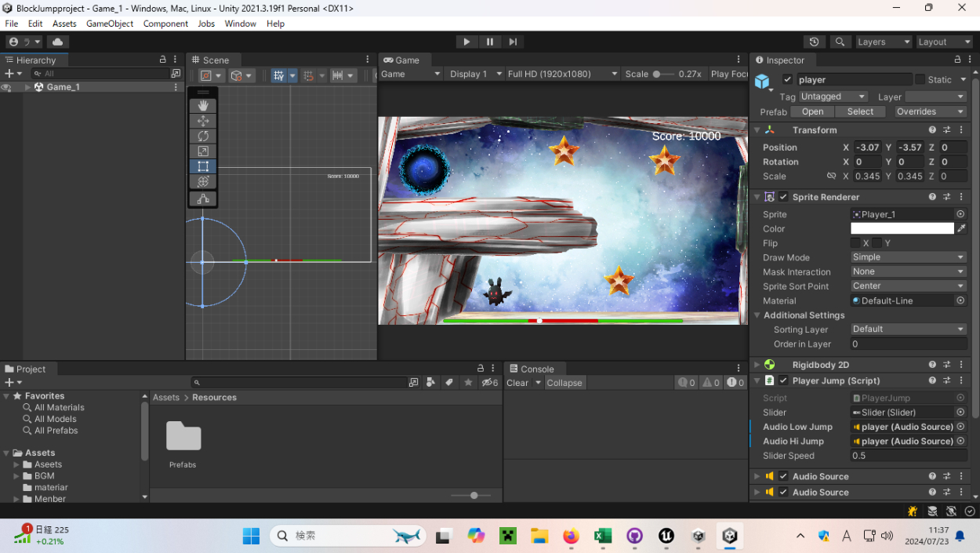980x553 pixels.
Task: Expand the Rigidbody 2D component
Action: [x=757, y=365]
